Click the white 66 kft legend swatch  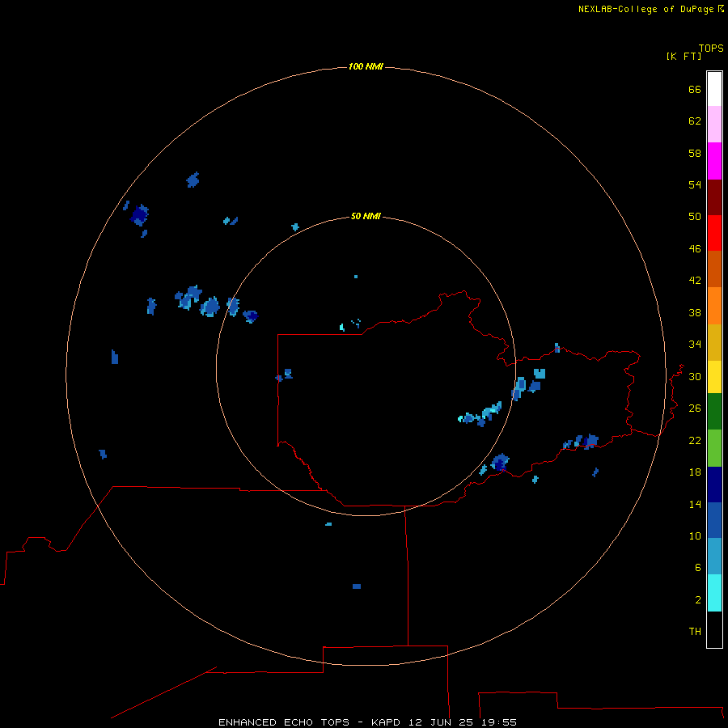tap(714, 89)
